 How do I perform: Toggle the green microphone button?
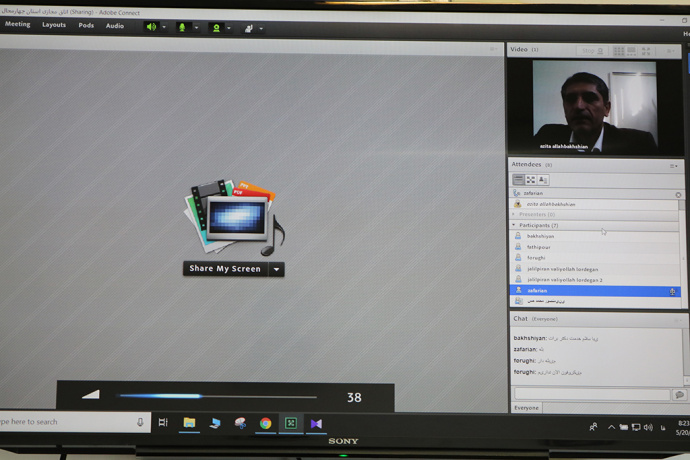point(182,27)
